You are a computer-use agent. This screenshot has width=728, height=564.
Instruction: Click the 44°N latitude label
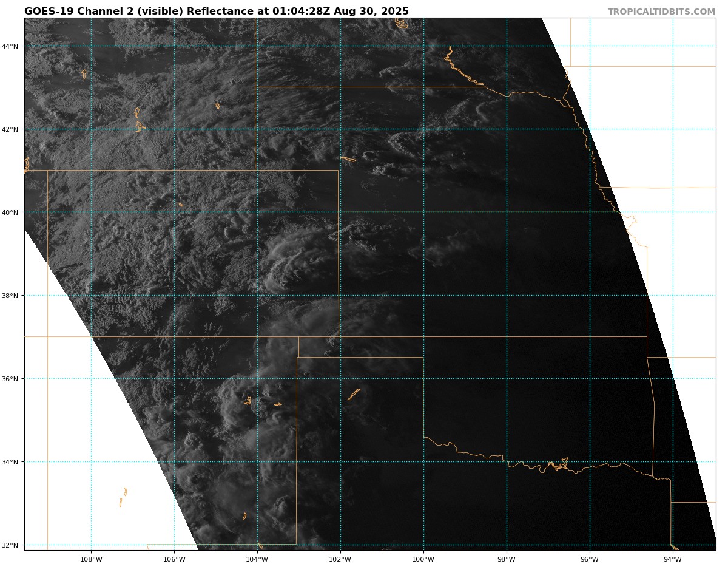click(10, 46)
